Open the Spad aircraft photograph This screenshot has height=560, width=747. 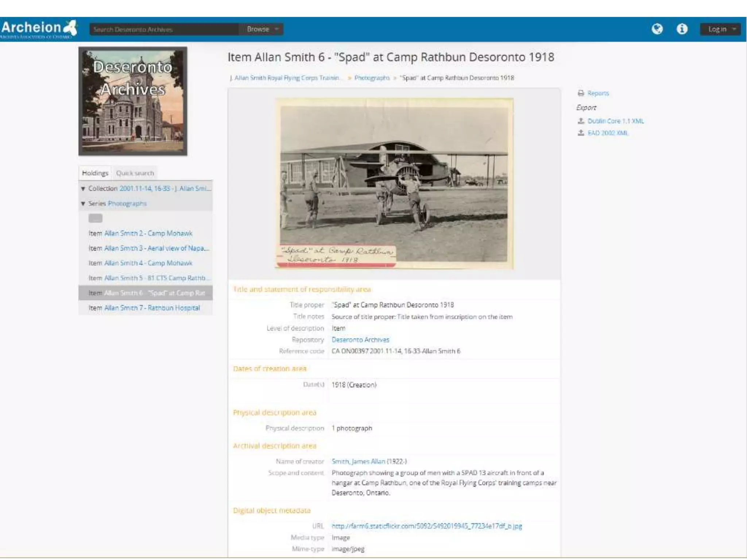[394, 183]
